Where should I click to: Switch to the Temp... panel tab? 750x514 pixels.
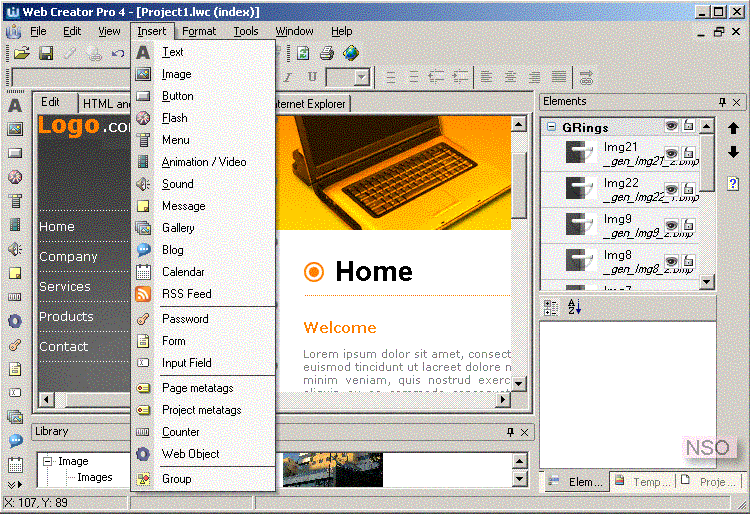point(643,481)
